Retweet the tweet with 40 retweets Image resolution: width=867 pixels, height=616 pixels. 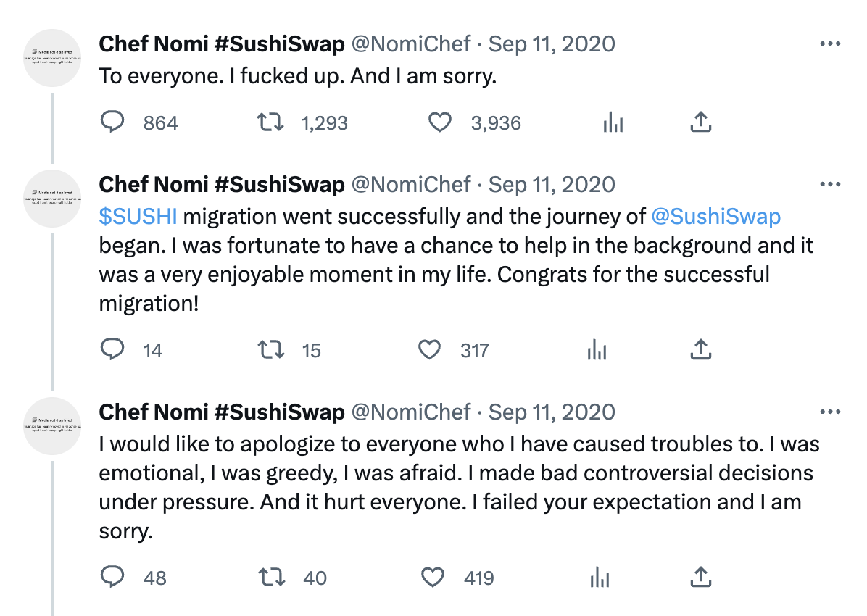pos(272,578)
